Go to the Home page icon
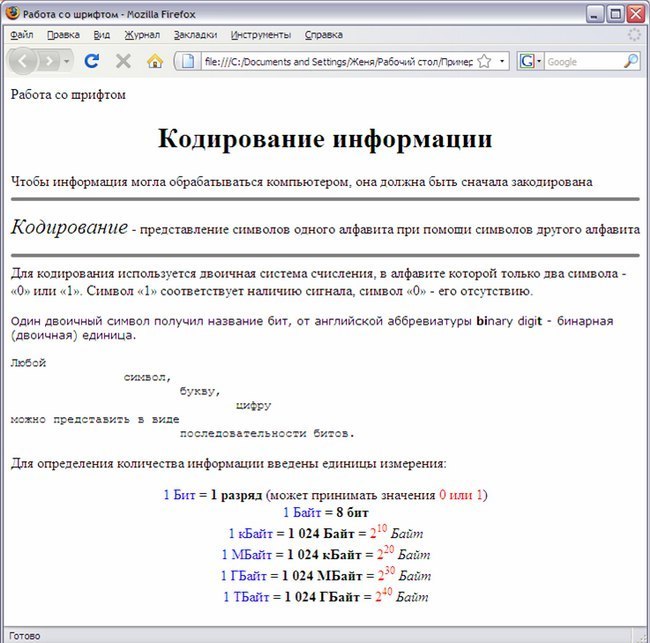650x643 pixels. pyautogui.click(x=155, y=61)
